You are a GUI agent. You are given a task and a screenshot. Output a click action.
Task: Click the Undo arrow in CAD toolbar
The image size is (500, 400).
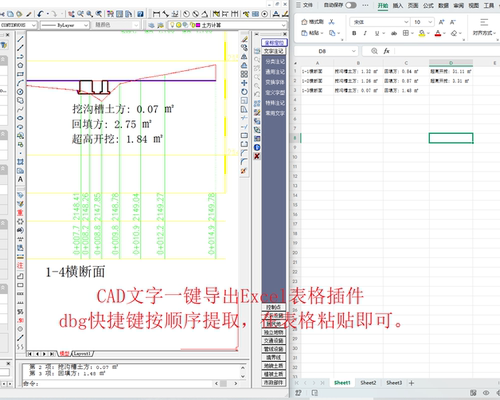click(x=40, y=14)
